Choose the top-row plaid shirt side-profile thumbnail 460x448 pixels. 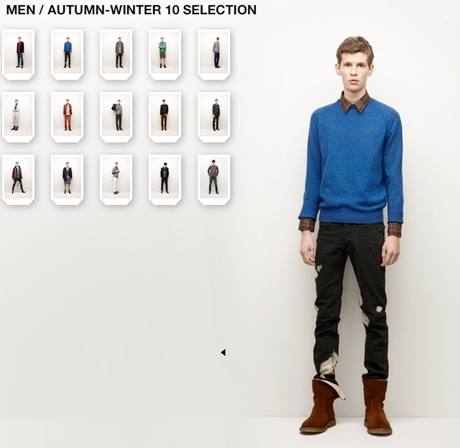click(214, 55)
